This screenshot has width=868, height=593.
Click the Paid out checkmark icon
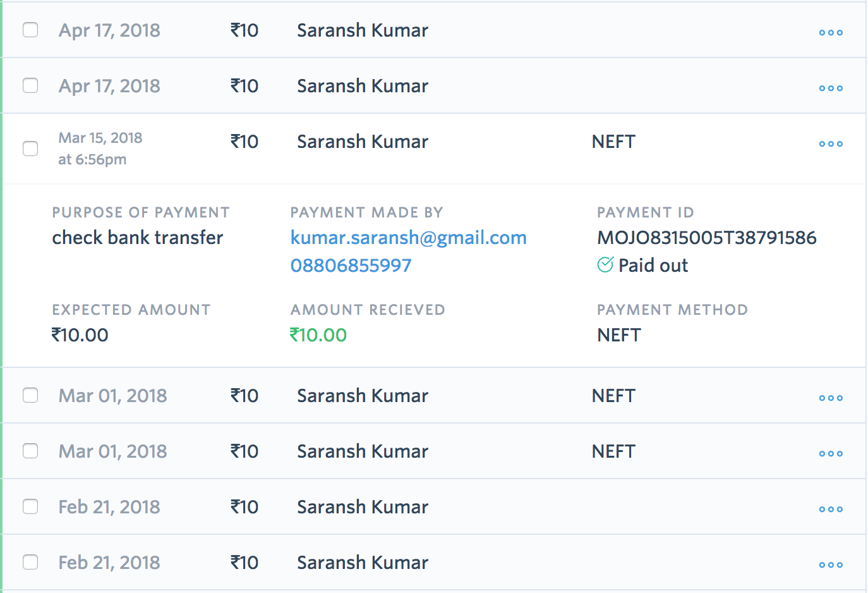tap(605, 265)
